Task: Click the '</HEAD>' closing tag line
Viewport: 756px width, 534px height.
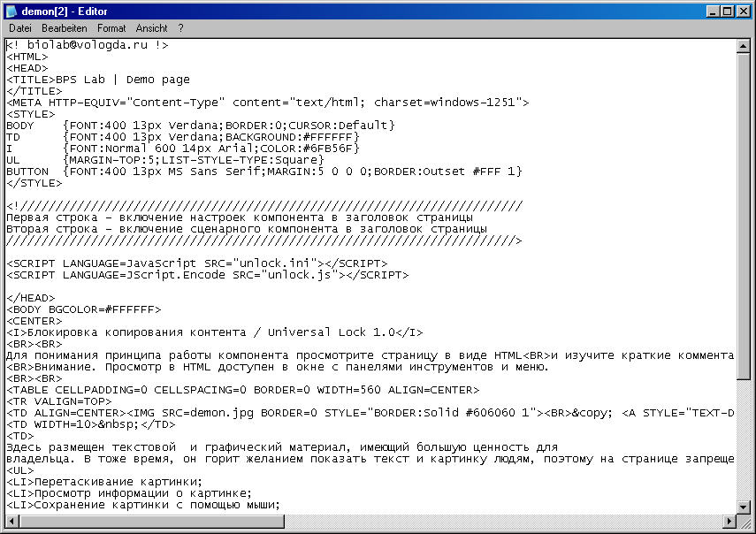Action: (x=30, y=298)
